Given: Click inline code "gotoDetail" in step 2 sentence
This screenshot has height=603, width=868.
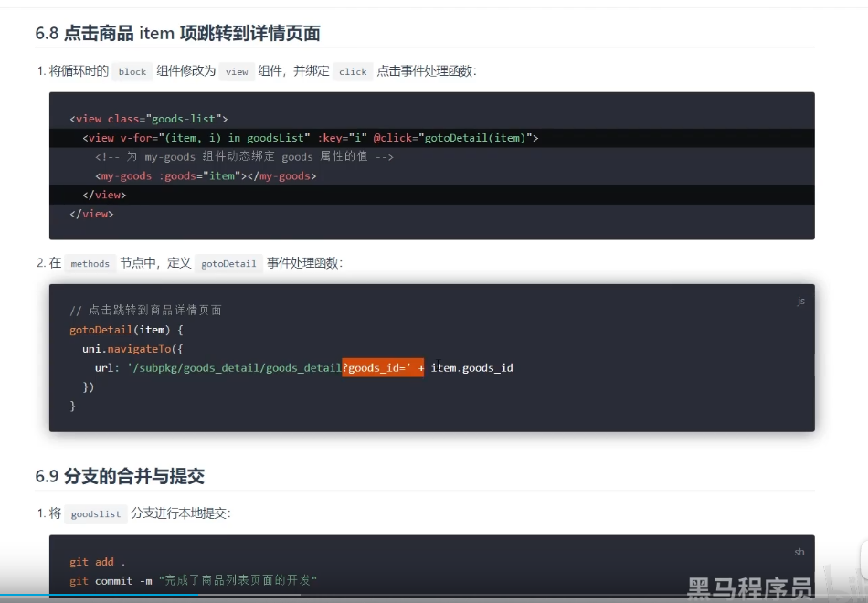Looking at the screenshot, I should [228, 263].
